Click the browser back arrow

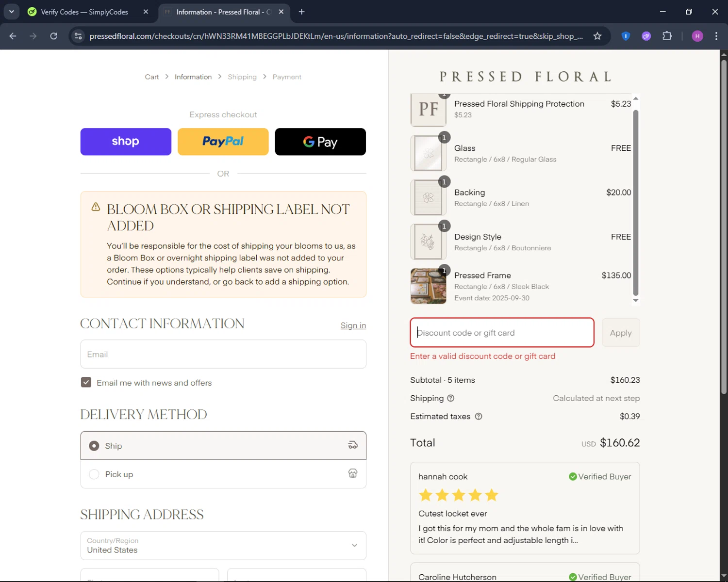pyautogui.click(x=13, y=36)
